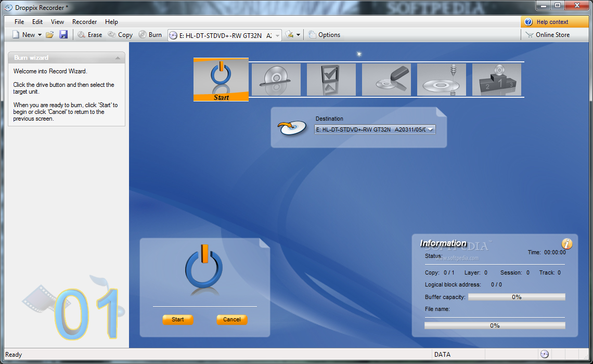Click the wand tools icon
The image size is (593, 364).
click(289, 35)
